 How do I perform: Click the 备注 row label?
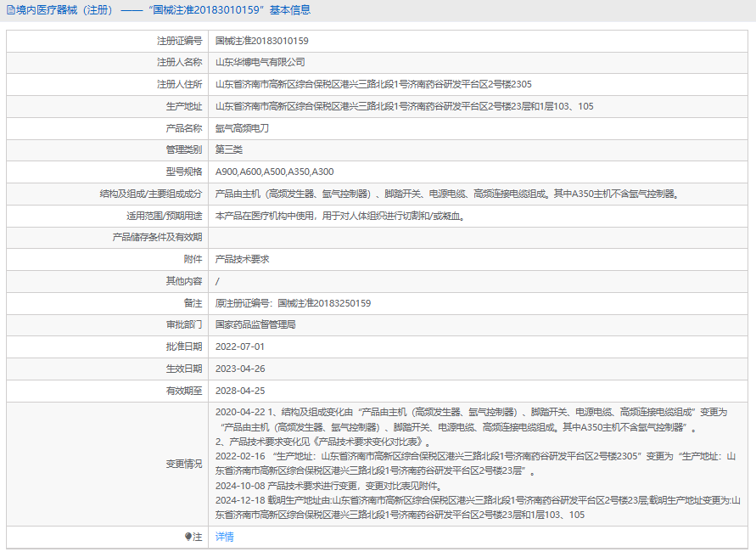[193, 303]
